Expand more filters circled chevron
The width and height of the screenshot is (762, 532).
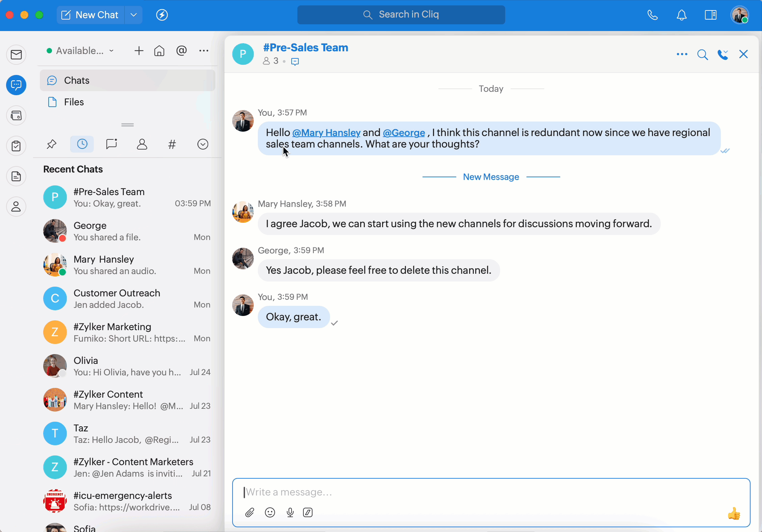tap(202, 144)
